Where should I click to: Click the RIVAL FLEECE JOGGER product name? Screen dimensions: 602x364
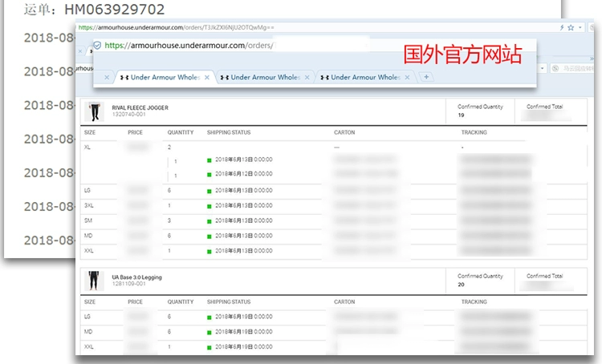140,107
